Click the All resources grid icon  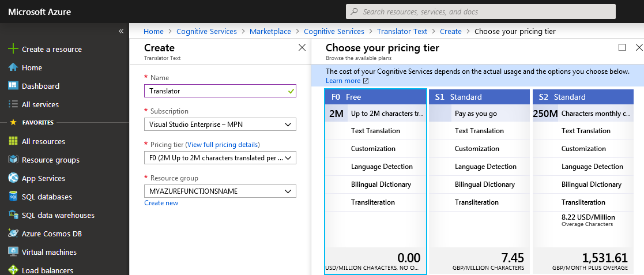coord(13,141)
